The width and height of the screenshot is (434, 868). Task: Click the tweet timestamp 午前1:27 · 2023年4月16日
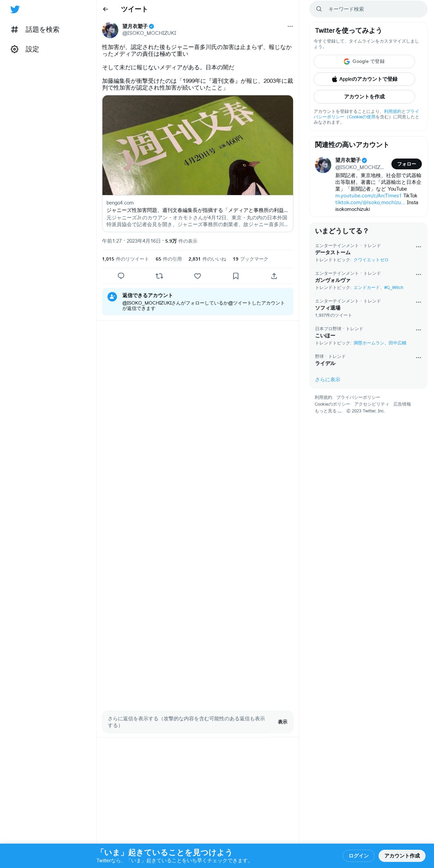[x=131, y=241]
